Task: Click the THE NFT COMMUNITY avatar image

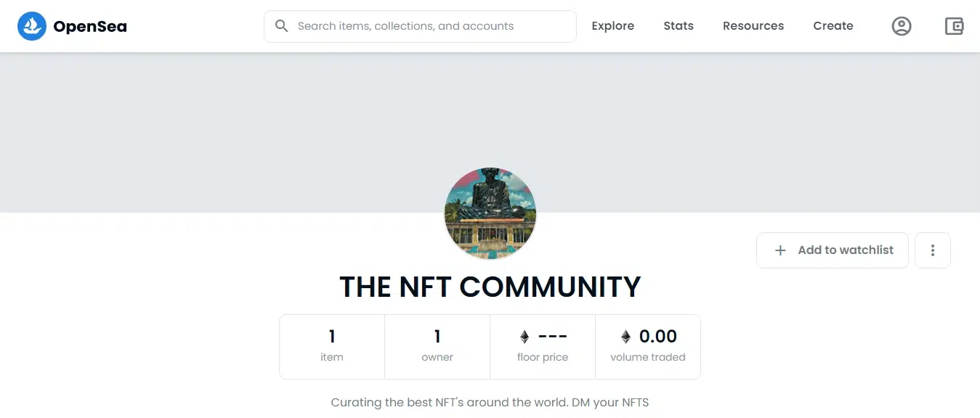Action: coord(490,213)
